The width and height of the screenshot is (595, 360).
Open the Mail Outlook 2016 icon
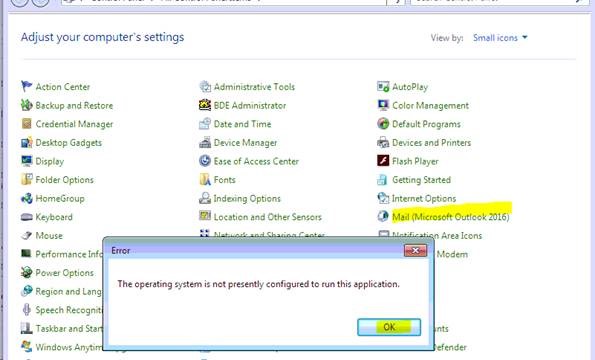pyautogui.click(x=383, y=217)
